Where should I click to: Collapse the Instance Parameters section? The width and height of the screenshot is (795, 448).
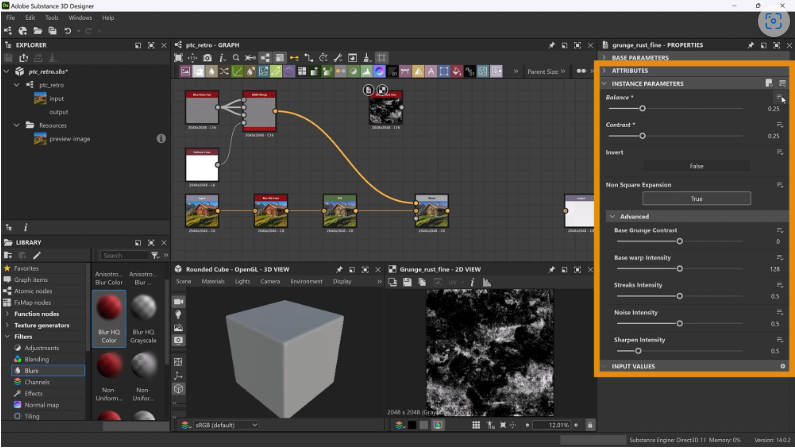[x=604, y=84]
